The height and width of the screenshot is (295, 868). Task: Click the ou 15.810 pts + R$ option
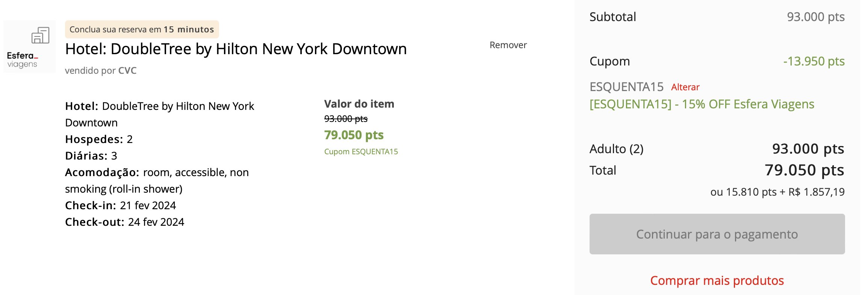click(x=777, y=192)
